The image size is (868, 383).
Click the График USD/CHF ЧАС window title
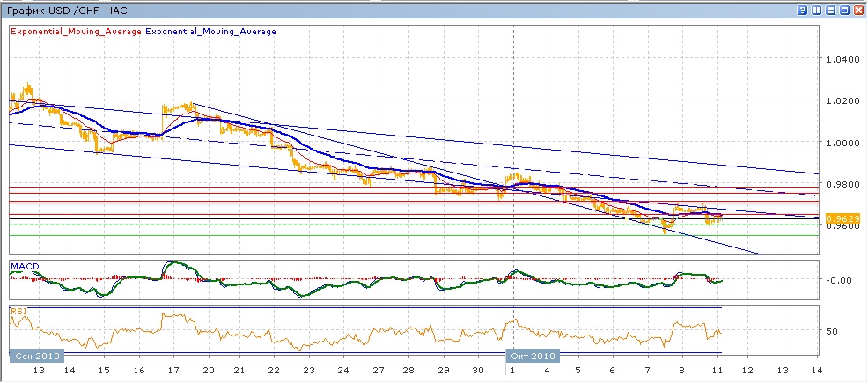pyautogui.click(x=66, y=10)
